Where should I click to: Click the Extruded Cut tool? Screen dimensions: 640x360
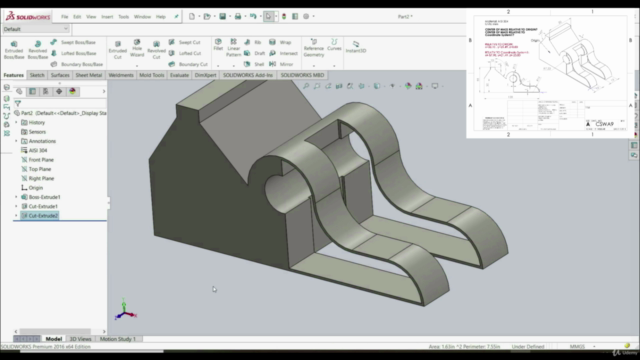(x=118, y=50)
